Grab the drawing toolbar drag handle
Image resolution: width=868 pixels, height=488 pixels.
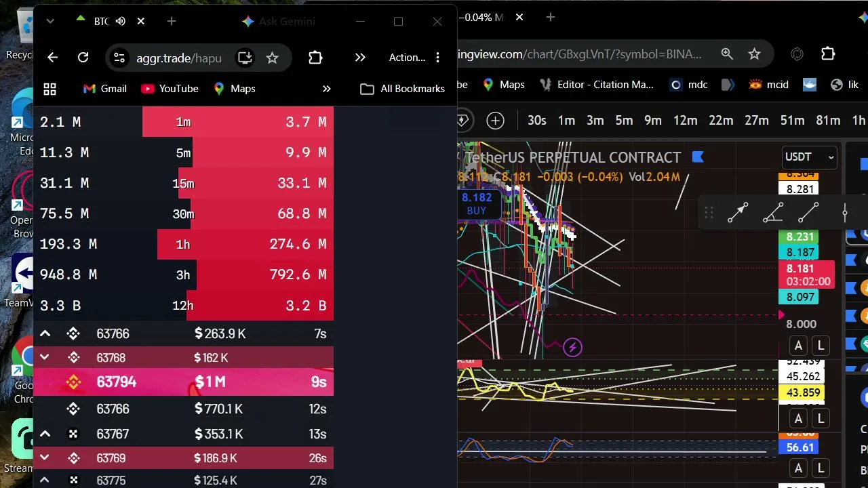(709, 213)
